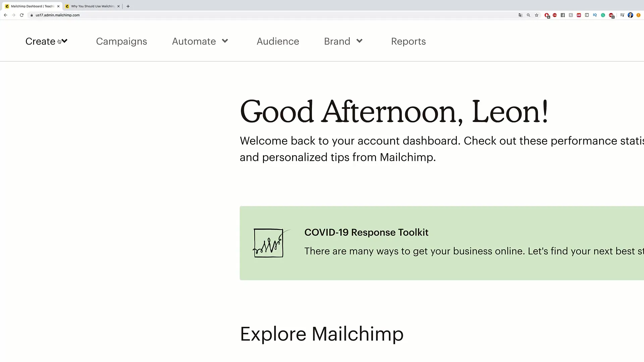644x362 pixels.
Task: Open the COVID-19 Response Toolkit link
Action: click(x=366, y=232)
